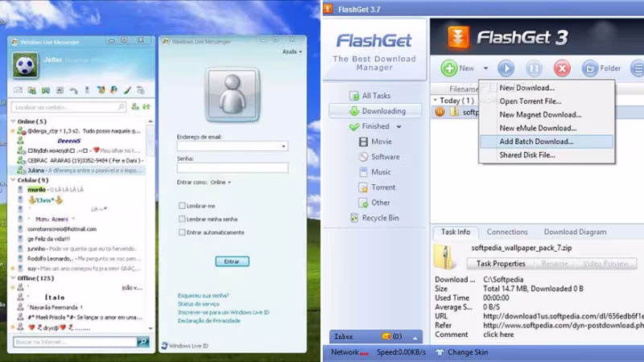Click the Localizar um contato search field
644x362 pixels.
[x=68, y=107]
